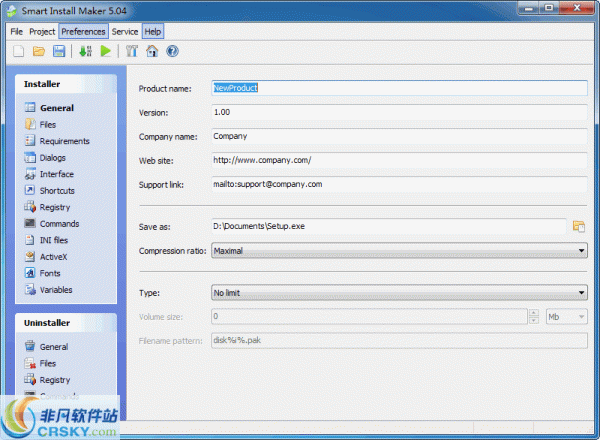Screen dimensions: 600x440
Task: Select the Shortcuts section icon
Action: tap(30, 190)
